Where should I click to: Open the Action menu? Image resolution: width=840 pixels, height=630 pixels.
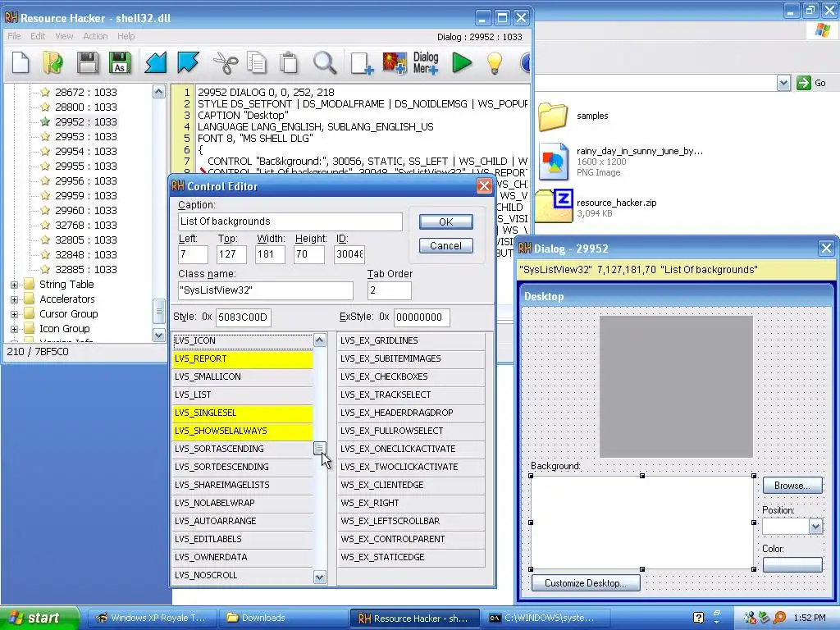point(95,36)
